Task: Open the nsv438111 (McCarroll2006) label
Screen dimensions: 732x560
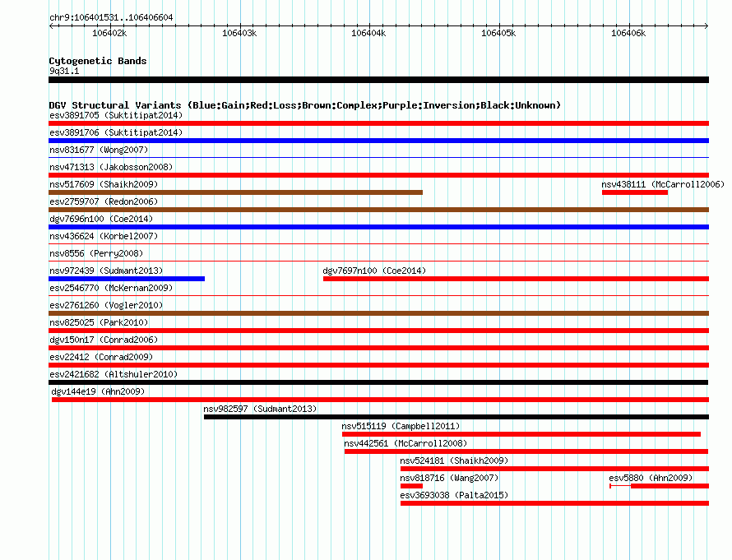Action: pyautogui.click(x=663, y=184)
